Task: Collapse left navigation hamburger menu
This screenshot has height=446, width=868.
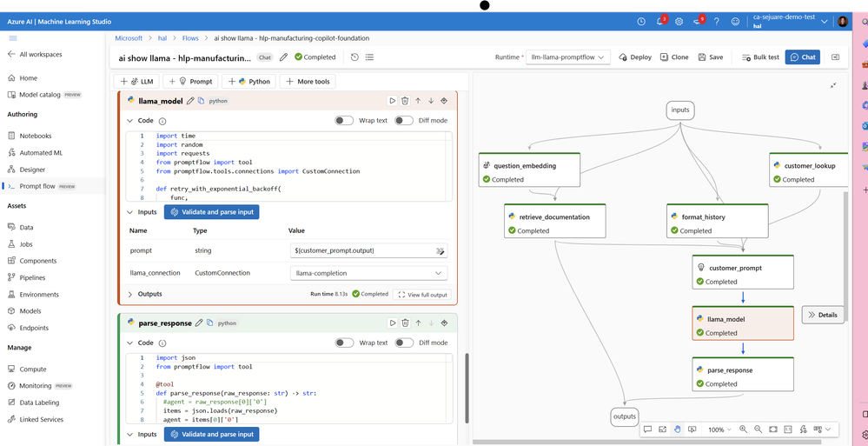Action: (13, 37)
